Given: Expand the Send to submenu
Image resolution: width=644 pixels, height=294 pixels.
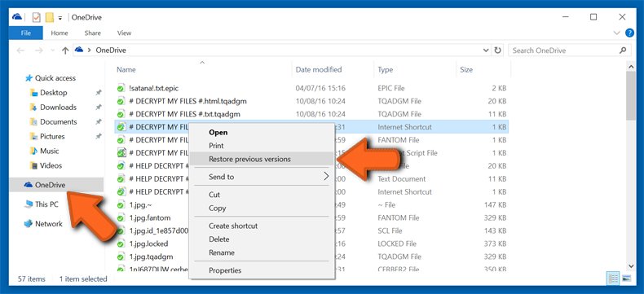Looking at the screenshot, I should click(x=262, y=177).
